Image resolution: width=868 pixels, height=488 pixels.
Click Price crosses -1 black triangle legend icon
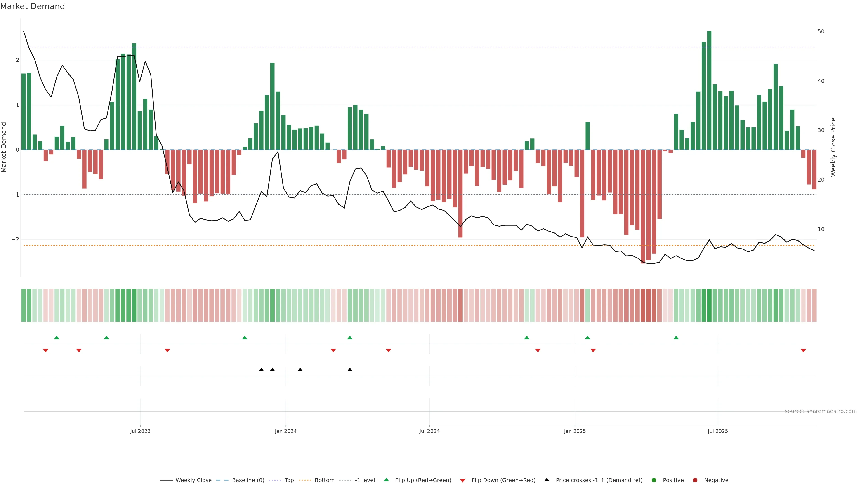click(x=547, y=480)
